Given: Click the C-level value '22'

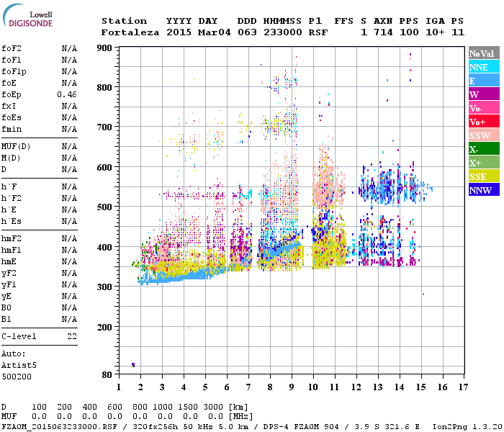Looking at the screenshot, I should [72, 336].
